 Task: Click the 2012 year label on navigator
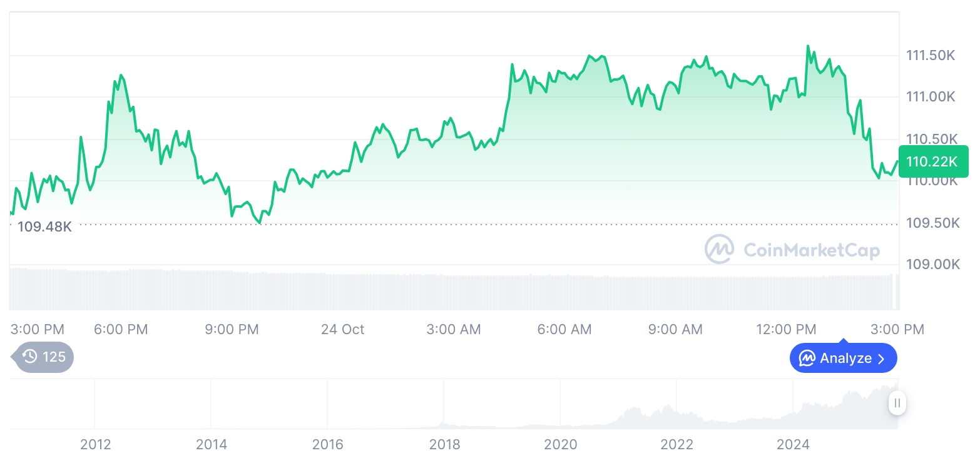pyautogui.click(x=96, y=444)
